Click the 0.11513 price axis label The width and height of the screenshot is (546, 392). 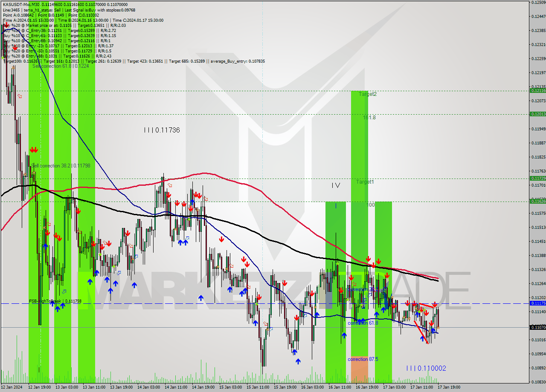tap(538, 227)
